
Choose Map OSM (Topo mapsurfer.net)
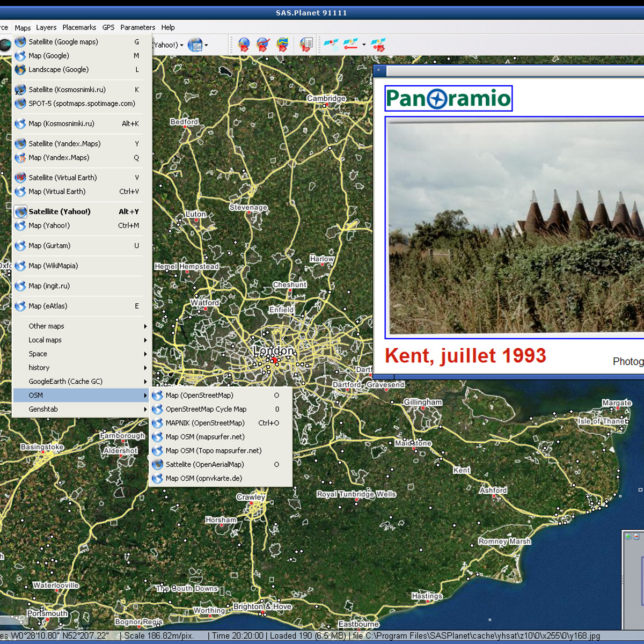(221, 451)
